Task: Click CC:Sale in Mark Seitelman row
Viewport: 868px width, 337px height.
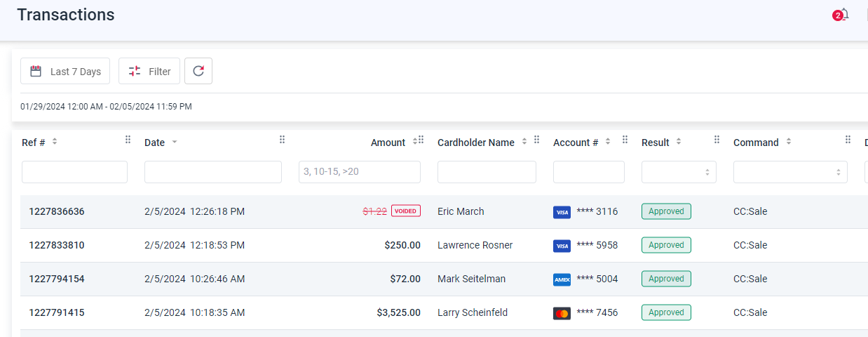Action: [x=750, y=279]
